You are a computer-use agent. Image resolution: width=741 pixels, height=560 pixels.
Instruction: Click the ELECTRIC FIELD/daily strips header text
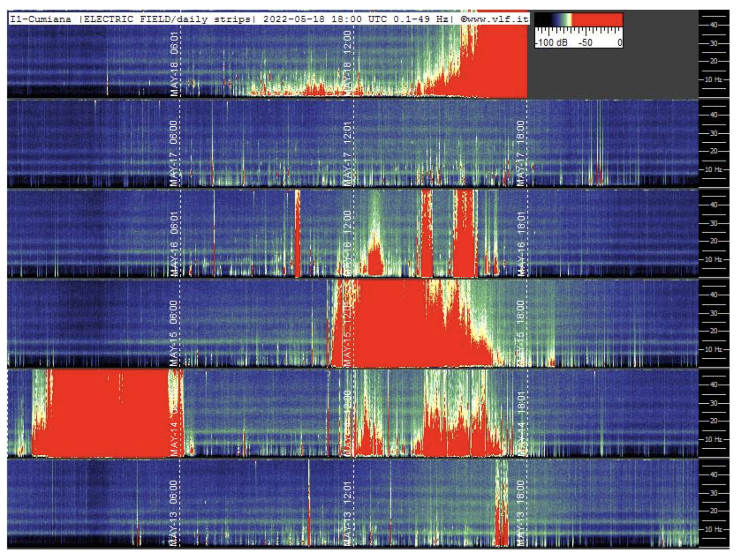167,19
